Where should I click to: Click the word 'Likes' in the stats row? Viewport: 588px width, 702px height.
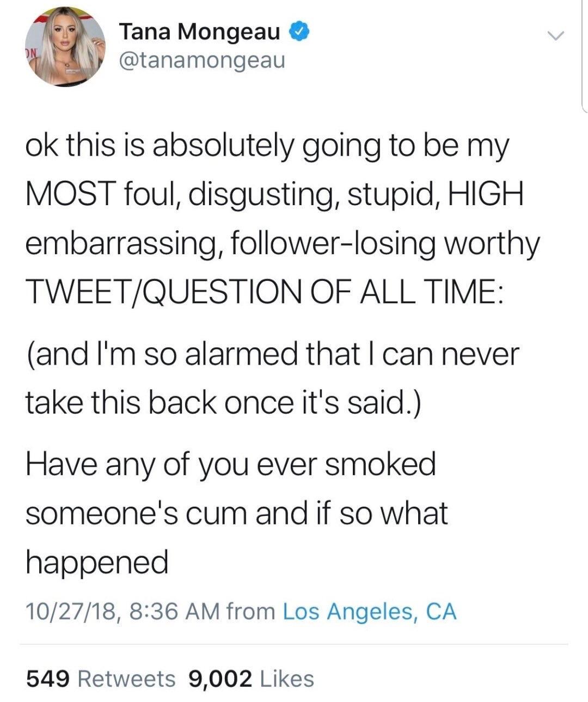coord(287,679)
